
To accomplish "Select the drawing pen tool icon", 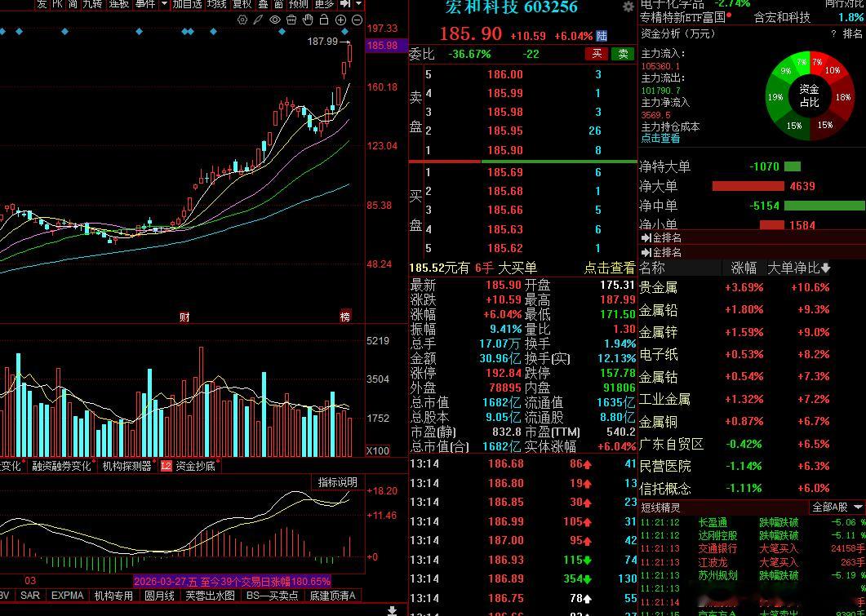I will [x=258, y=20].
